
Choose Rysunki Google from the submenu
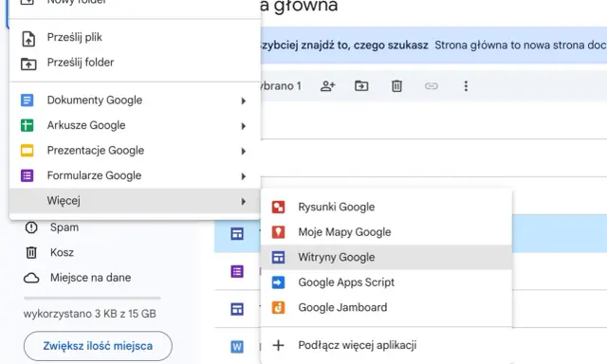[x=386, y=207]
